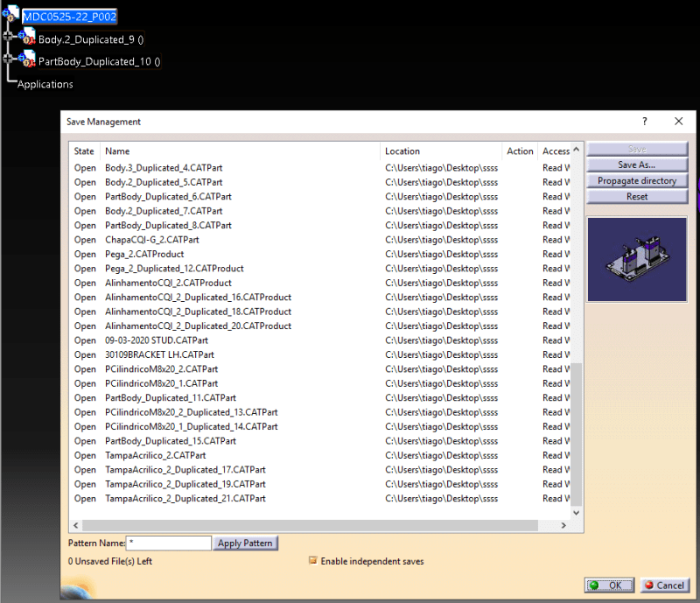Select the PCilindricoM8x20_2.CATPart row
Screen dimensions: 700x603
coord(320,369)
